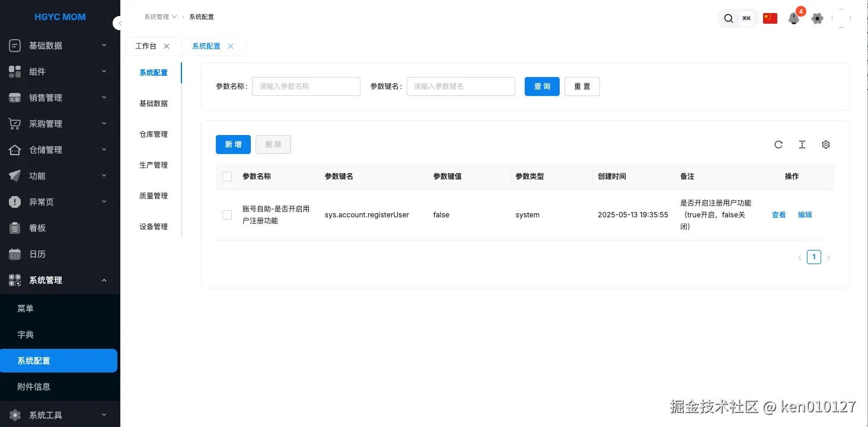Click the 重置 reset button
868x427 pixels.
(582, 86)
